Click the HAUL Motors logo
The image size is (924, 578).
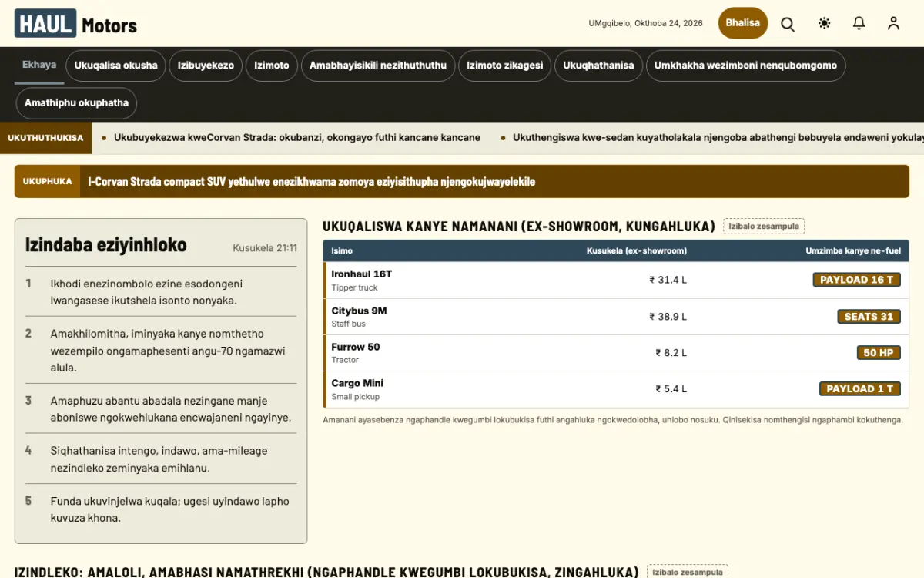[75, 24]
